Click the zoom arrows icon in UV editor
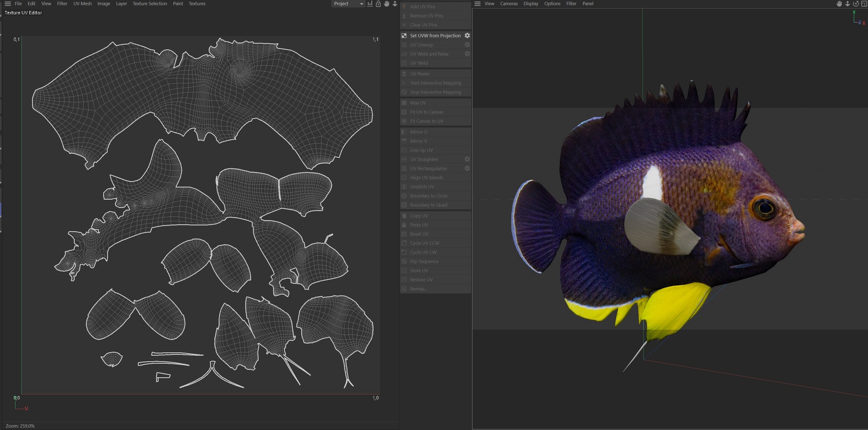 [395, 4]
